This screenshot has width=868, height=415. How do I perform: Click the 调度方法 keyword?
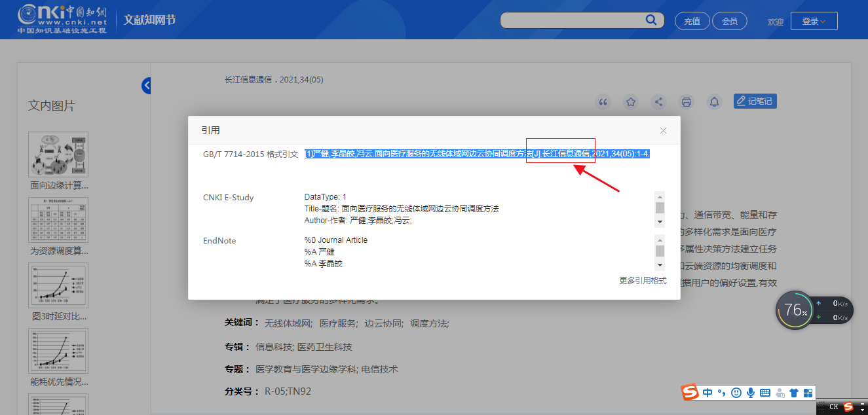click(x=429, y=323)
